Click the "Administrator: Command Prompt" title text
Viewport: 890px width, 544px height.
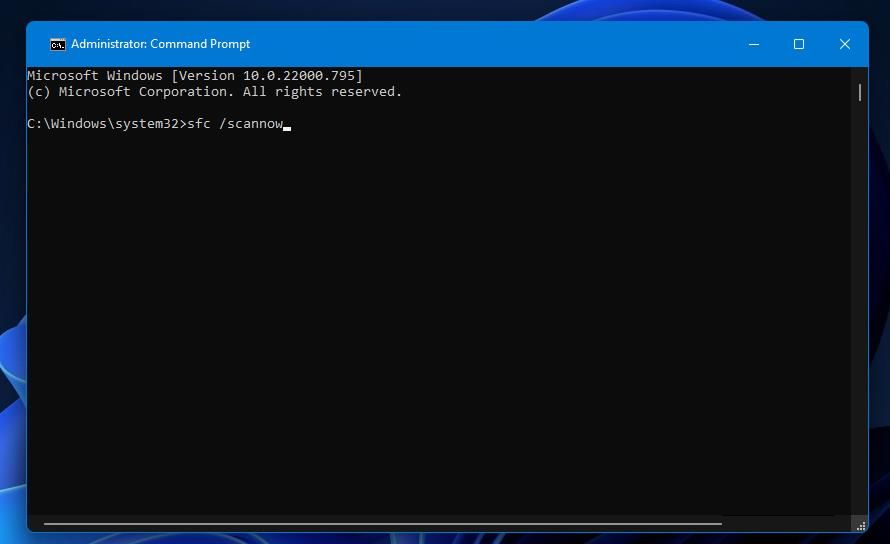click(x=160, y=44)
